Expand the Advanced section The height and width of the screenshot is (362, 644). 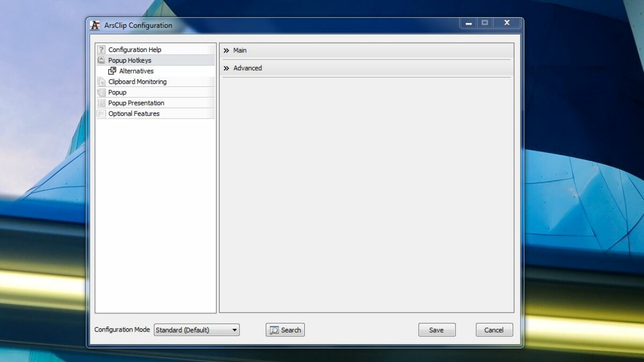(x=368, y=68)
